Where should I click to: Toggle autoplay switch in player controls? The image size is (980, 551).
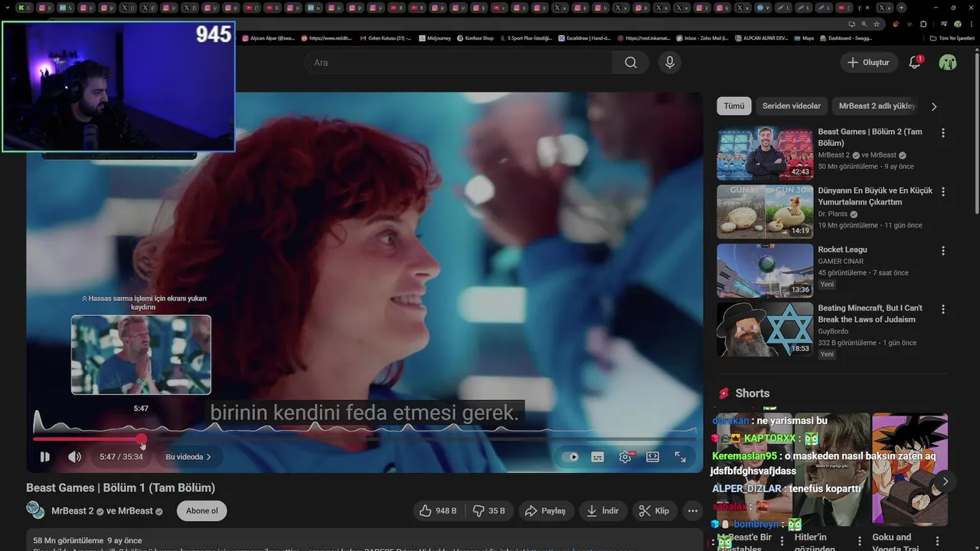(x=570, y=457)
